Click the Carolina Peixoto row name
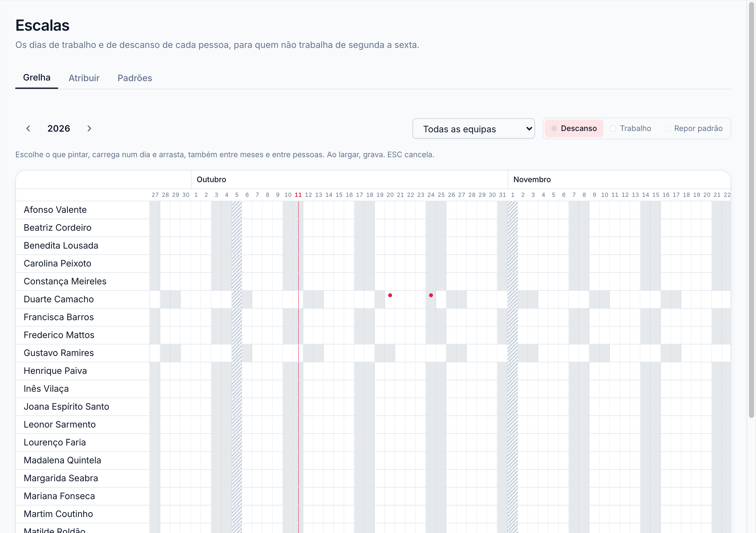 point(57,263)
